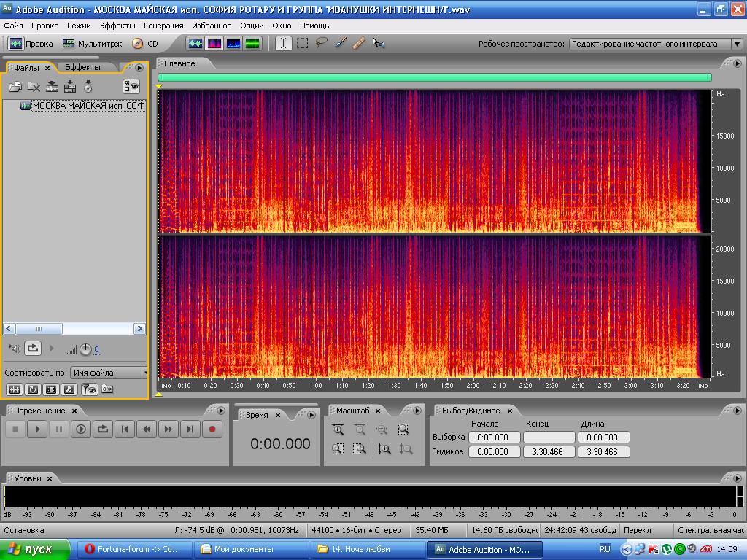Image resolution: width=747 pixels, height=560 pixels.
Task: Click the Import File folder icon
Action: (x=15, y=87)
